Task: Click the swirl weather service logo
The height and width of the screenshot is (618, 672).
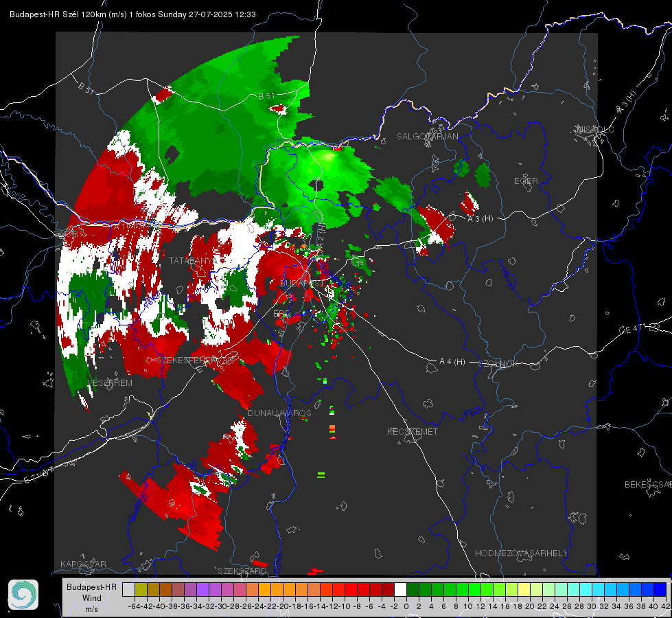Action: click(23, 595)
